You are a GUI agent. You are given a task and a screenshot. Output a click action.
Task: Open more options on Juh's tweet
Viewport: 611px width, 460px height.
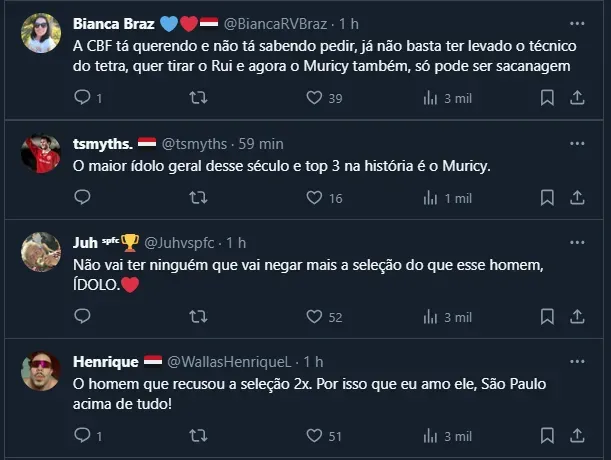point(576,243)
